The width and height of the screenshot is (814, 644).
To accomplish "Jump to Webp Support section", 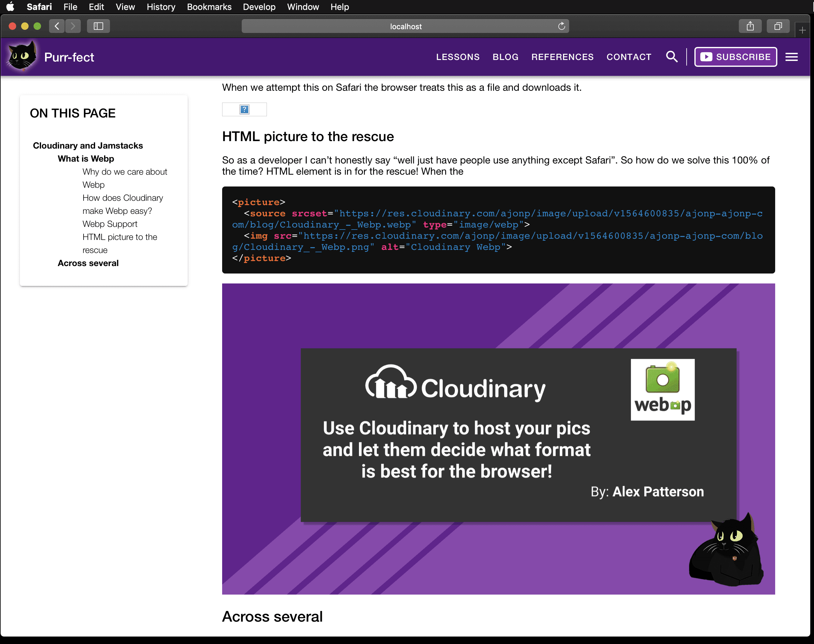I will coord(110,224).
